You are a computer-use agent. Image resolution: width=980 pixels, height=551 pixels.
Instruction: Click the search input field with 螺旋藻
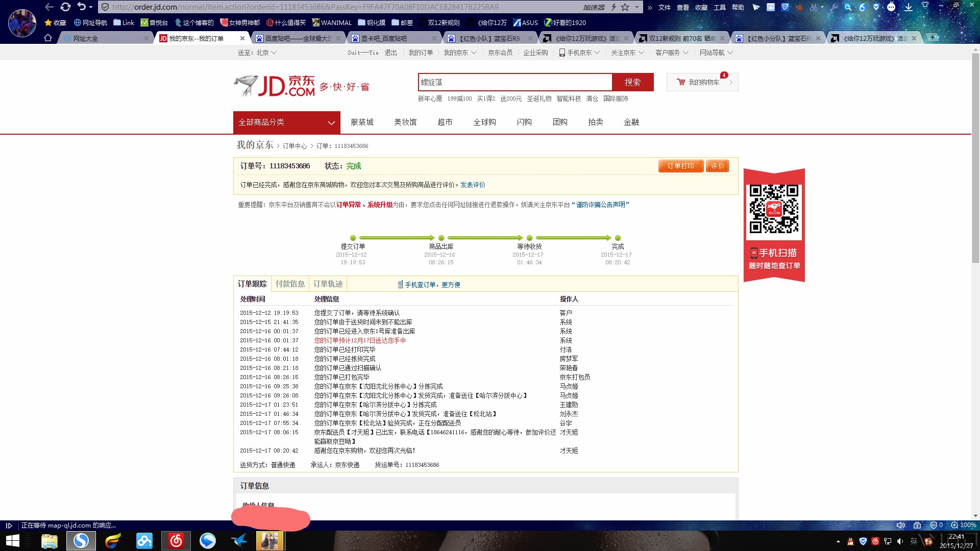pos(515,82)
